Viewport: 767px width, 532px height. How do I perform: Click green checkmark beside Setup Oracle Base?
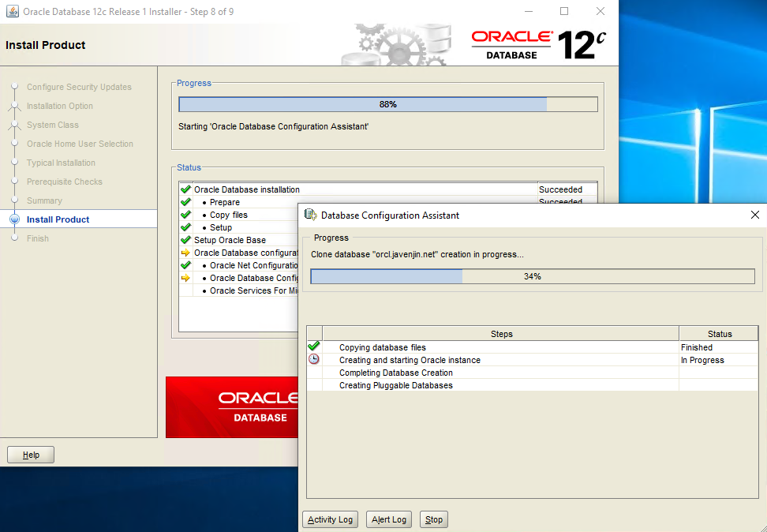pyautogui.click(x=185, y=240)
